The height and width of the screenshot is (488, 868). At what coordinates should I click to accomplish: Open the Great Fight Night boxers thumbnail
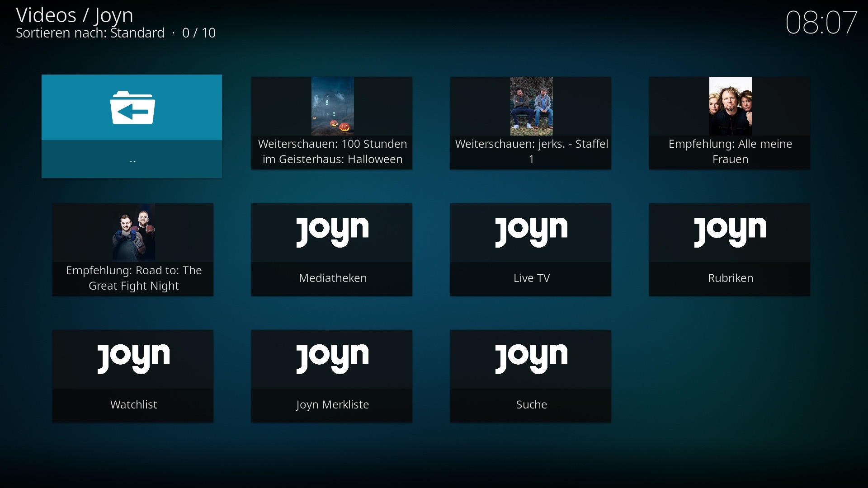tap(134, 233)
